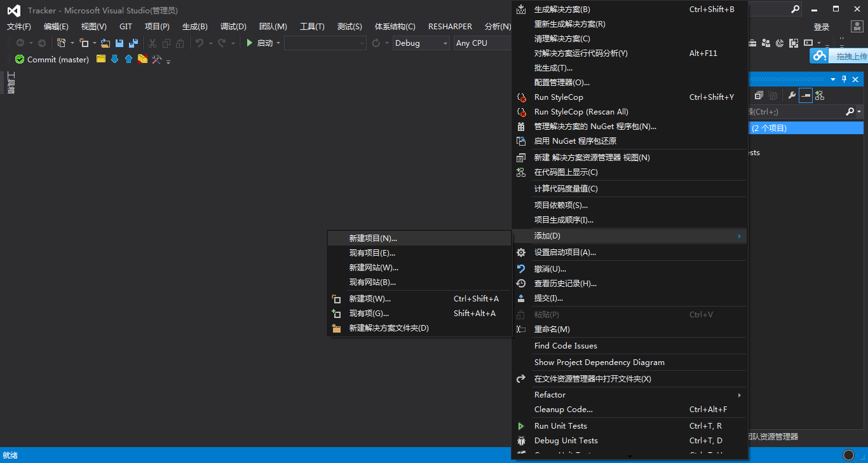This screenshot has height=463, width=868.
Task: Choose 重命名(M) rename entry
Action: pyautogui.click(x=629, y=329)
